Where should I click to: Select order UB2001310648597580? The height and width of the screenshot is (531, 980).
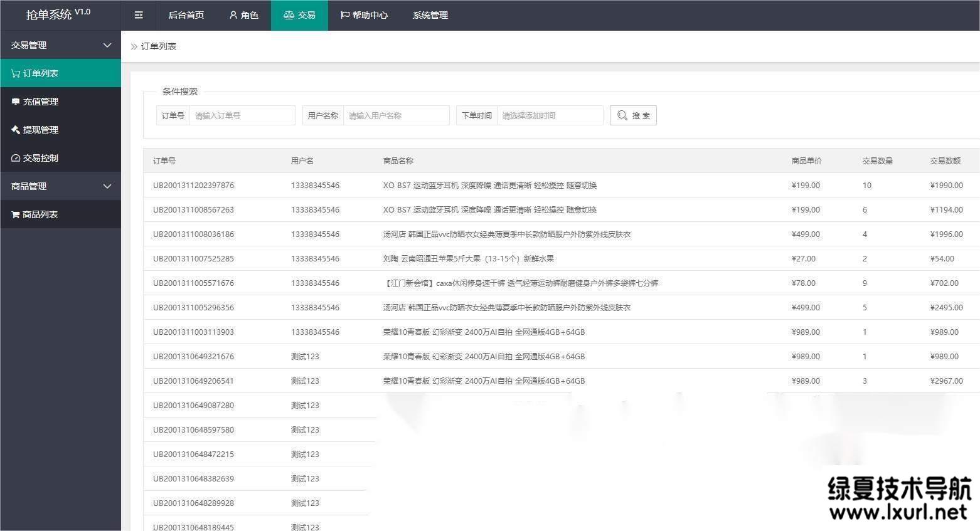[193, 430]
